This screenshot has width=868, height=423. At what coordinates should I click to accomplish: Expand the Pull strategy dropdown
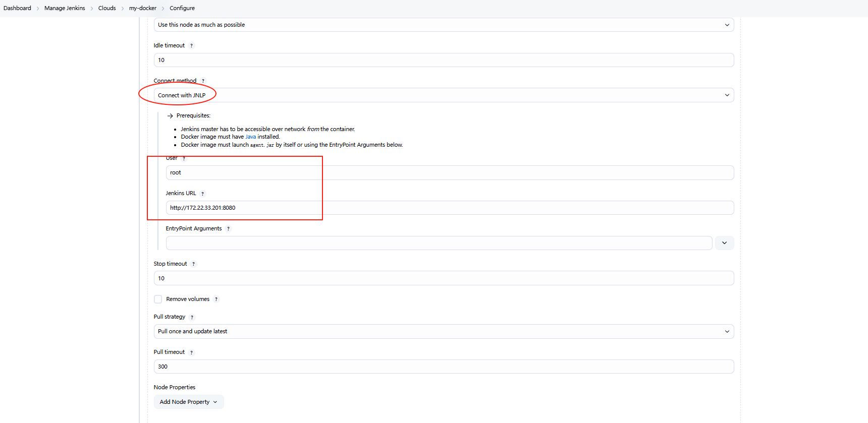[x=443, y=332]
